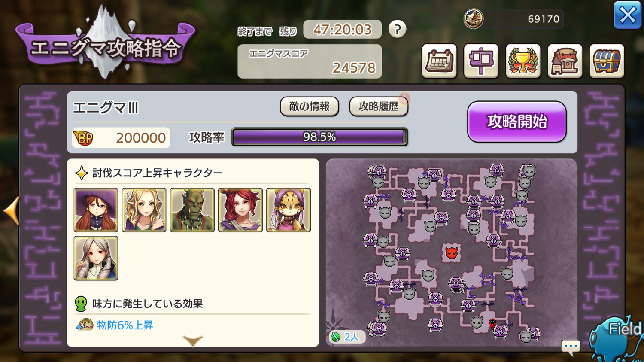Screen dimensions: 644x362
Task: Expand the ally effects list with down chevron
Action: point(193,341)
